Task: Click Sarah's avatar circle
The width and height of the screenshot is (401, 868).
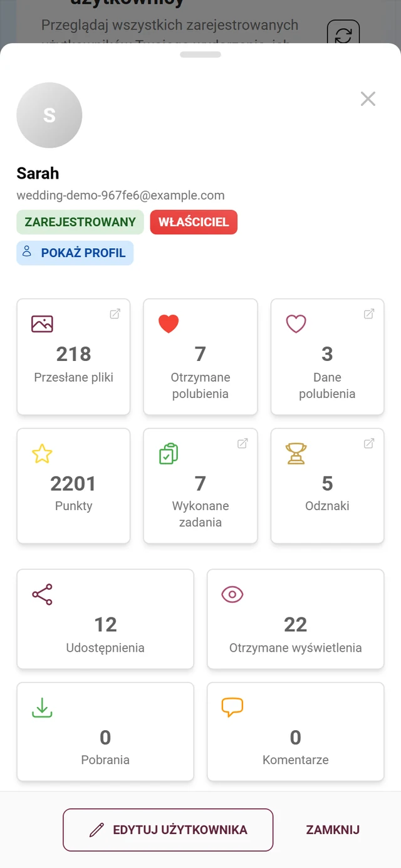Action: [49, 115]
